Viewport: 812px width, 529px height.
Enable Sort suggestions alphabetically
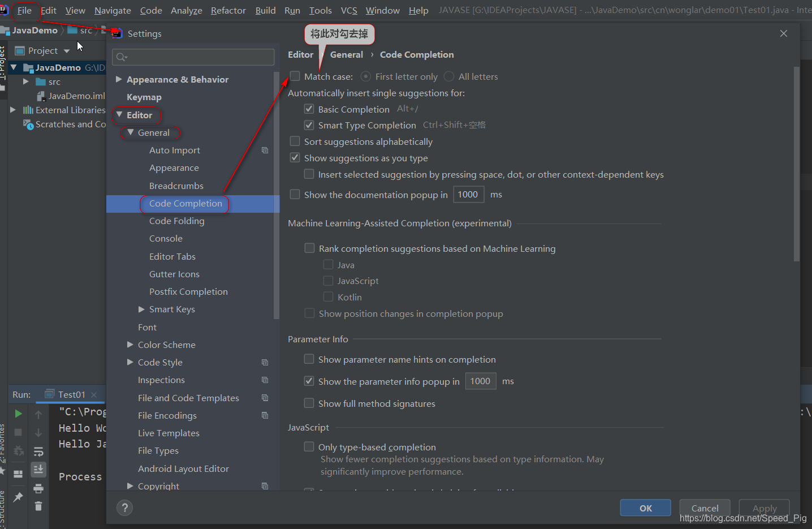tap(295, 141)
